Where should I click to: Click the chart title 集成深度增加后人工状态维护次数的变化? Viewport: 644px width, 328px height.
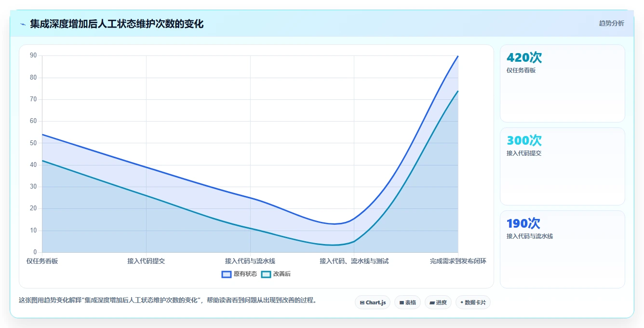pos(117,24)
